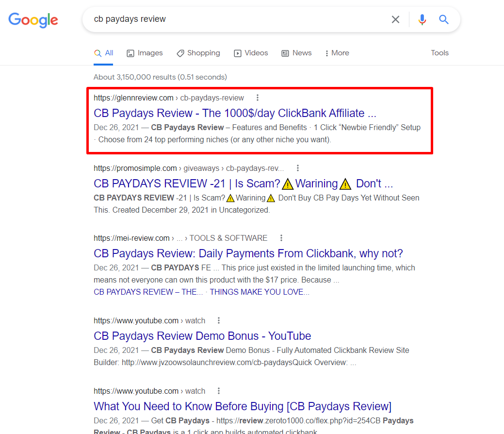The width and height of the screenshot is (504, 434).
Task: Click the snippet 'Fully Automated Clickbank Review Site Builder'
Action: pyautogui.click(x=251, y=356)
